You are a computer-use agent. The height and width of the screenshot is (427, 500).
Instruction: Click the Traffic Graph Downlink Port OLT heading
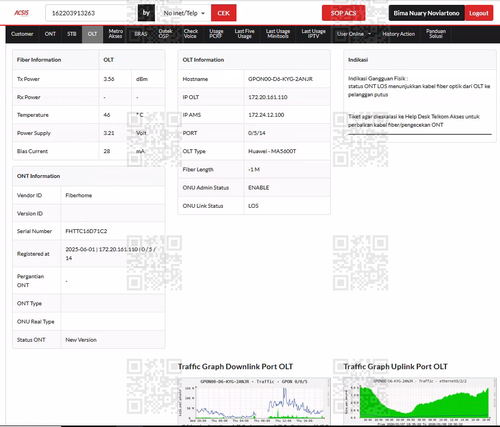235,367
